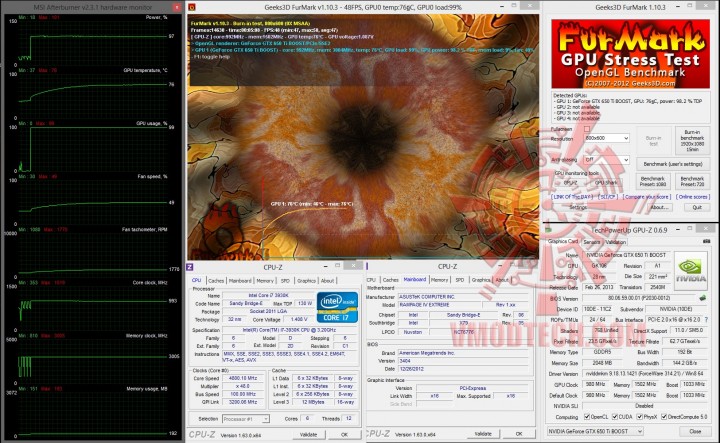The width and height of the screenshot is (720, 443).
Task: Open SPD tab in right CPU-Z window
Action: click(x=460, y=280)
